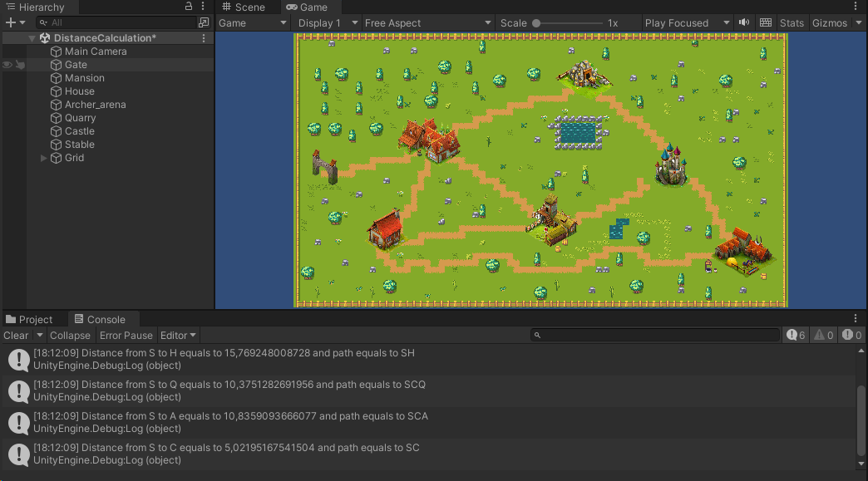Open the Hierarchy panel options kebab menu
Screen dimensions: 868x481
(x=202, y=6)
